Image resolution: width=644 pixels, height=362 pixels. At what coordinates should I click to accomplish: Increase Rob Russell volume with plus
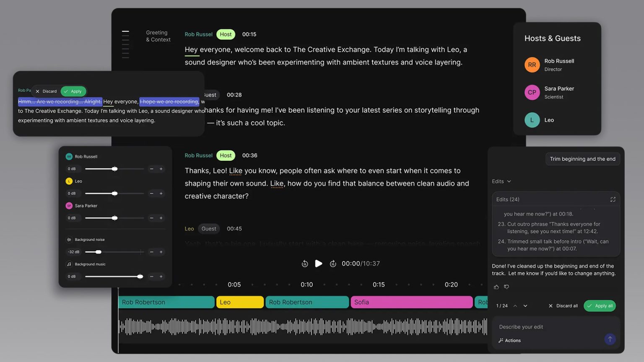(x=161, y=169)
